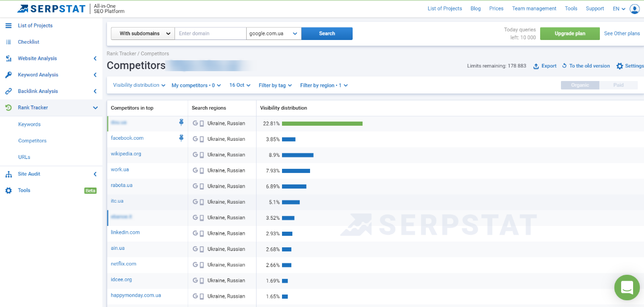
Task: Open the facebook.com competitor link
Action: click(x=127, y=138)
